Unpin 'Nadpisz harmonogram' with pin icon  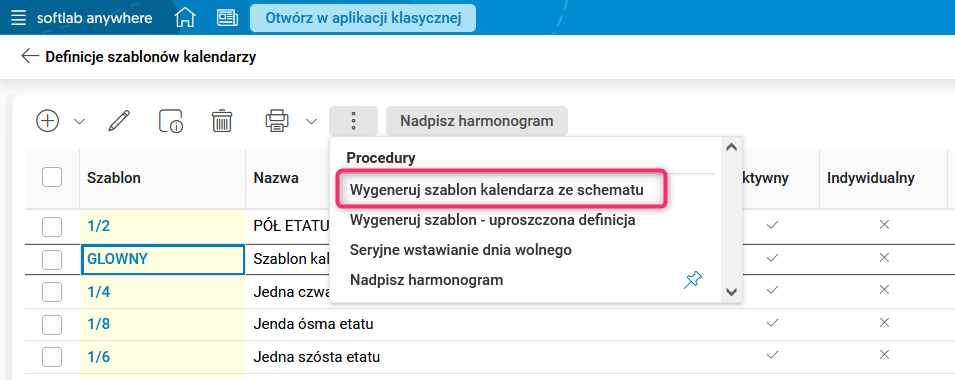coord(692,280)
